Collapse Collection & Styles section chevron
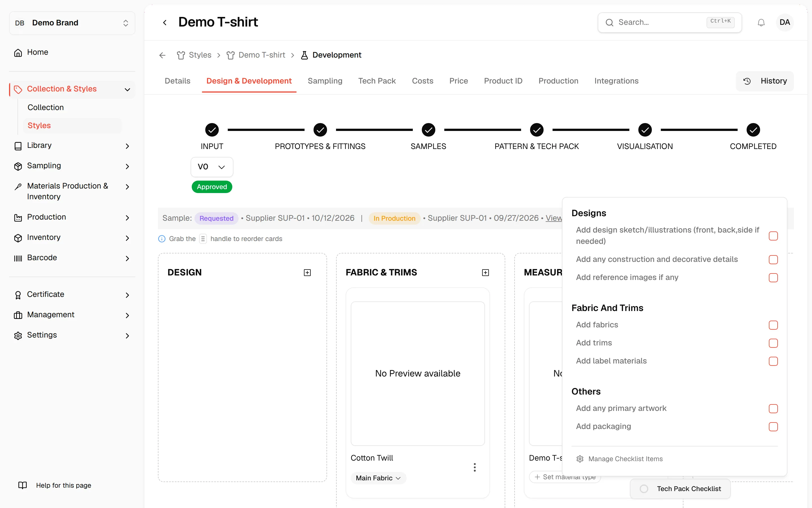This screenshot has width=812, height=508. coord(127,89)
